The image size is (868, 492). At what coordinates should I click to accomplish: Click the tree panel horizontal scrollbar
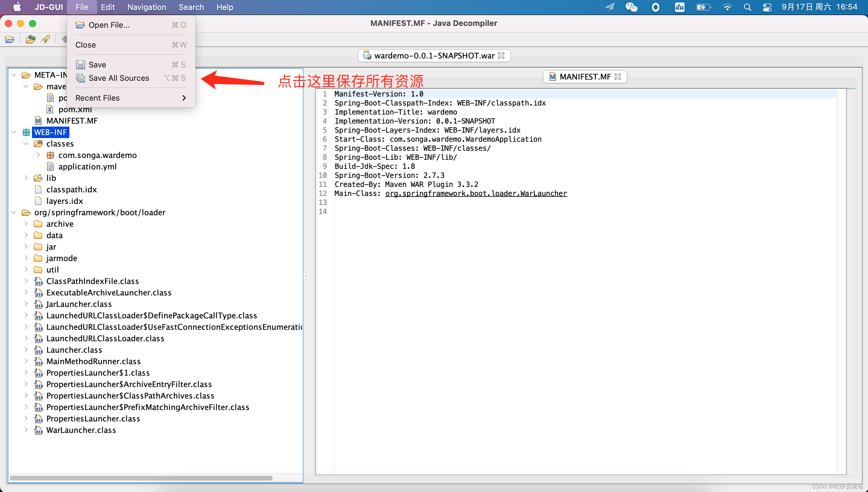pos(141,478)
